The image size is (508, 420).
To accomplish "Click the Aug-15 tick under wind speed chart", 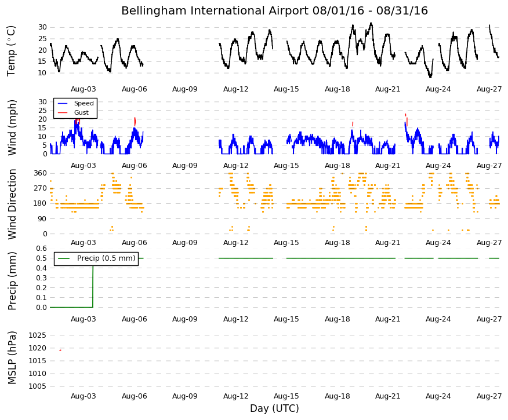I will pyautogui.click(x=286, y=166).
